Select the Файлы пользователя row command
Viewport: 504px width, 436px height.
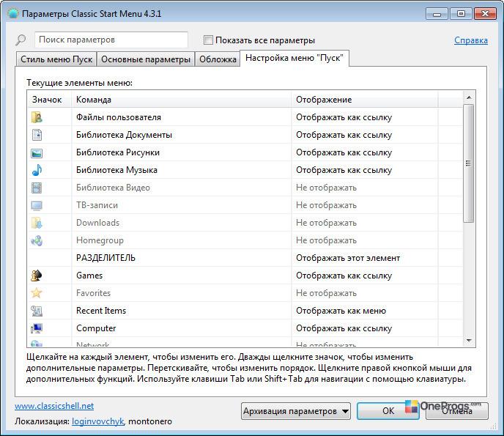(118, 117)
